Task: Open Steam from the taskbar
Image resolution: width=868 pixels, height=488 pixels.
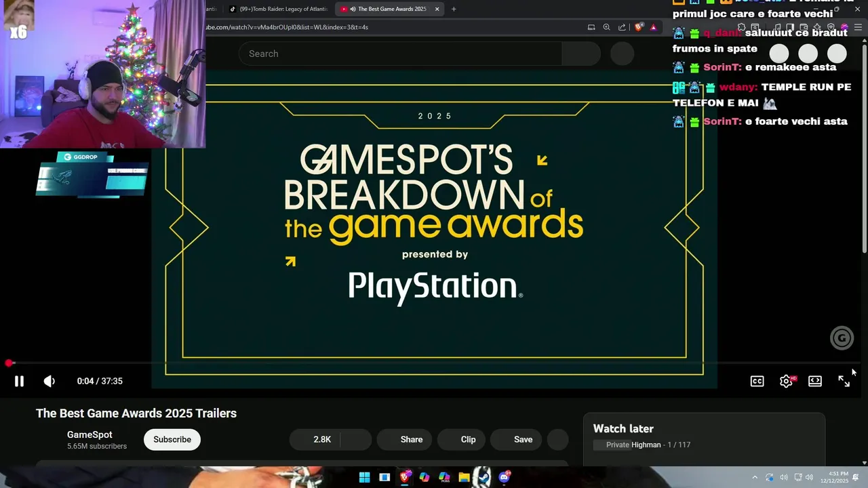Action: [x=483, y=477]
